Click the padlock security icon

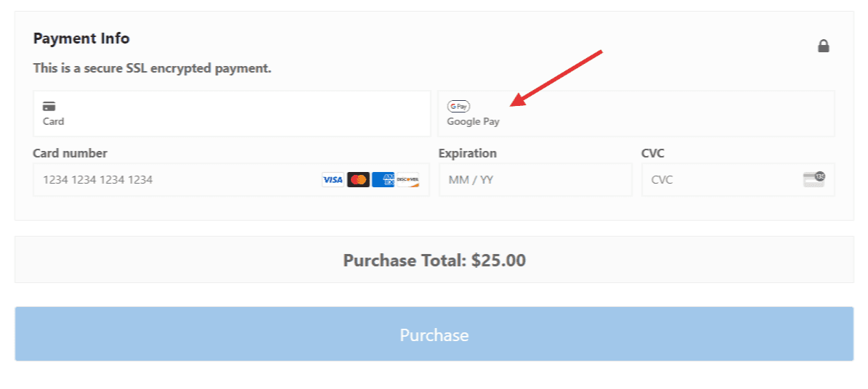pyautogui.click(x=824, y=46)
